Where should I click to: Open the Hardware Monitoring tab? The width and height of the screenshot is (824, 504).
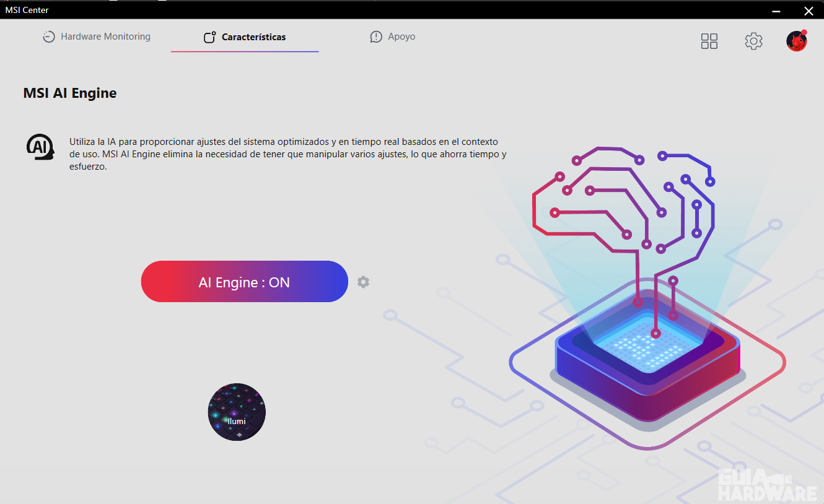click(x=96, y=37)
